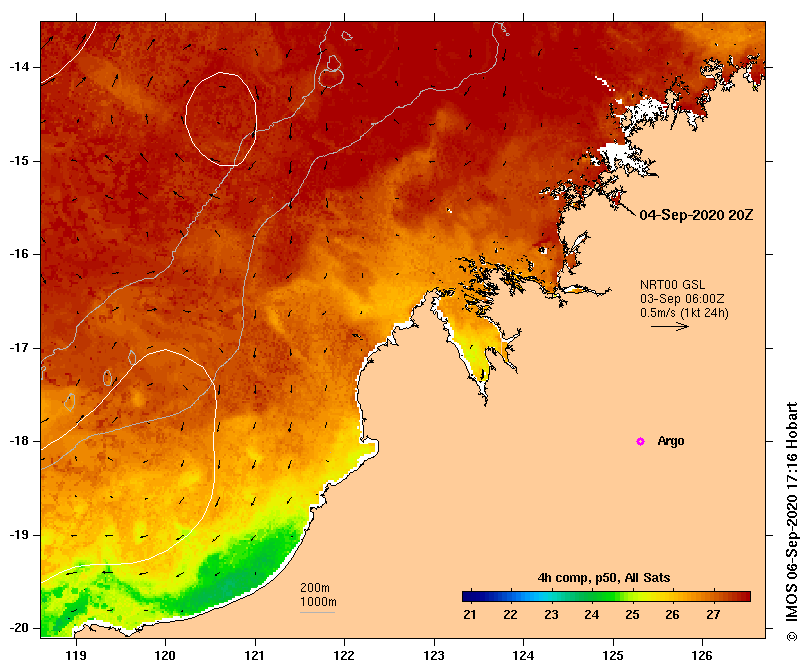Click the 'Argo' legend label

point(671,441)
